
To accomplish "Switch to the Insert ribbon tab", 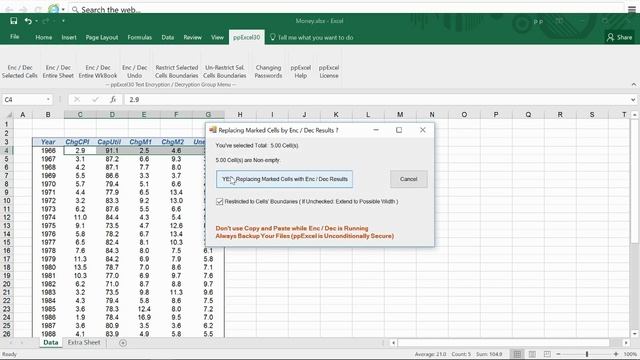I will pyautogui.click(x=69, y=37).
